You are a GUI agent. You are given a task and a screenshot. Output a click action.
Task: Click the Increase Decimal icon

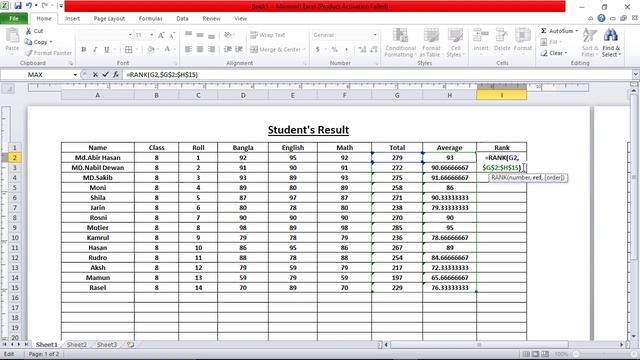point(362,49)
